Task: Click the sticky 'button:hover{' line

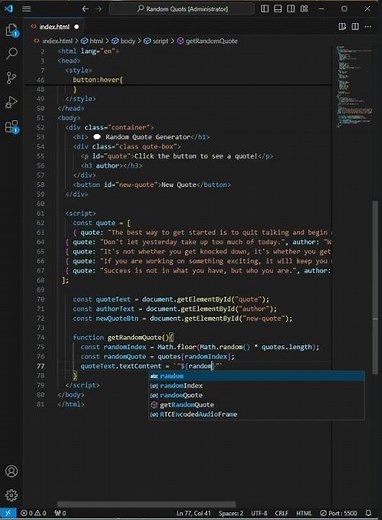Action: click(x=98, y=80)
